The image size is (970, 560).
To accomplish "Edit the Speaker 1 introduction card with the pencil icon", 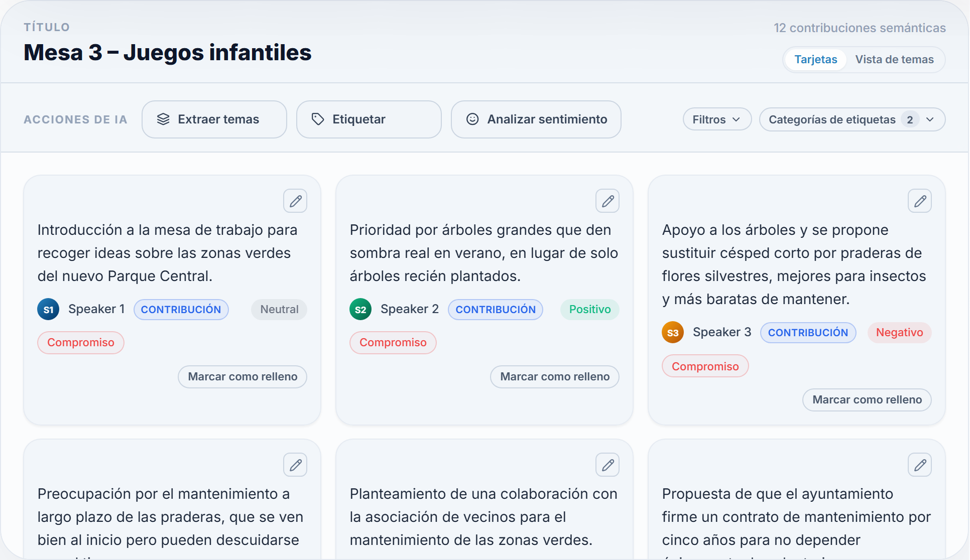I will [295, 201].
